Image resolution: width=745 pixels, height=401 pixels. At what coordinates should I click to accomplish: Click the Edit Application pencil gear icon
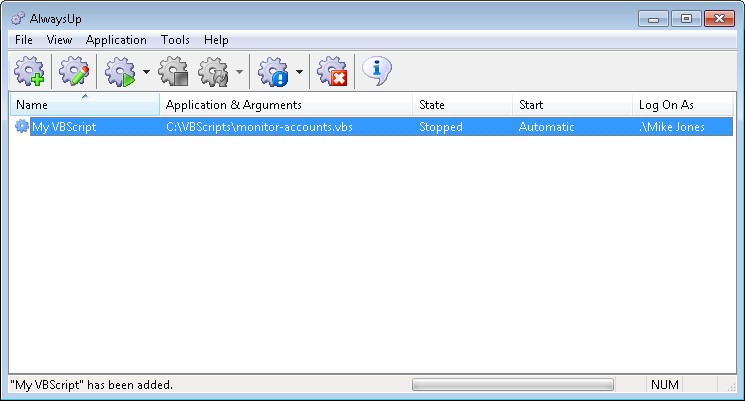74,72
